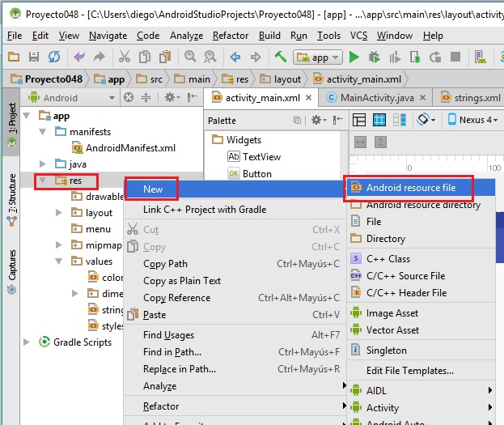Click the Rerun icon in toolbar

(x=435, y=57)
